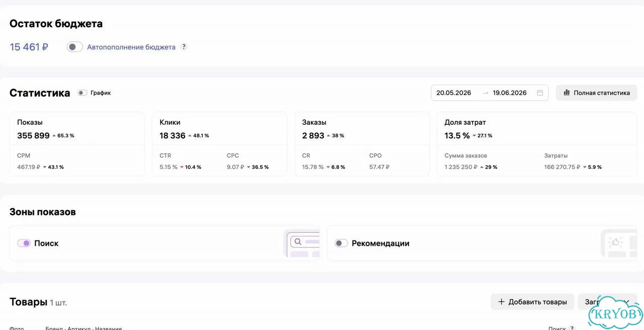The height and width of the screenshot is (330, 644).
Task: Toggle the Автопополнение бюджета switch
Action: click(x=74, y=47)
